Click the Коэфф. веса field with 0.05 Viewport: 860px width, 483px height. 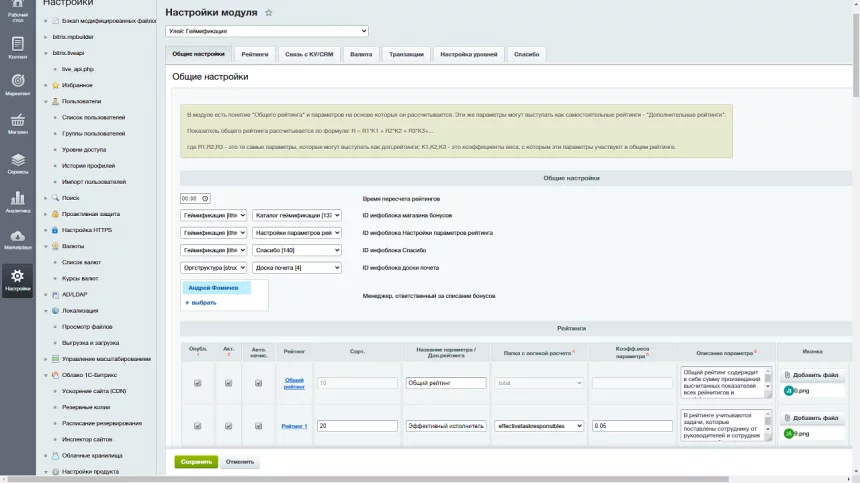tap(632, 426)
